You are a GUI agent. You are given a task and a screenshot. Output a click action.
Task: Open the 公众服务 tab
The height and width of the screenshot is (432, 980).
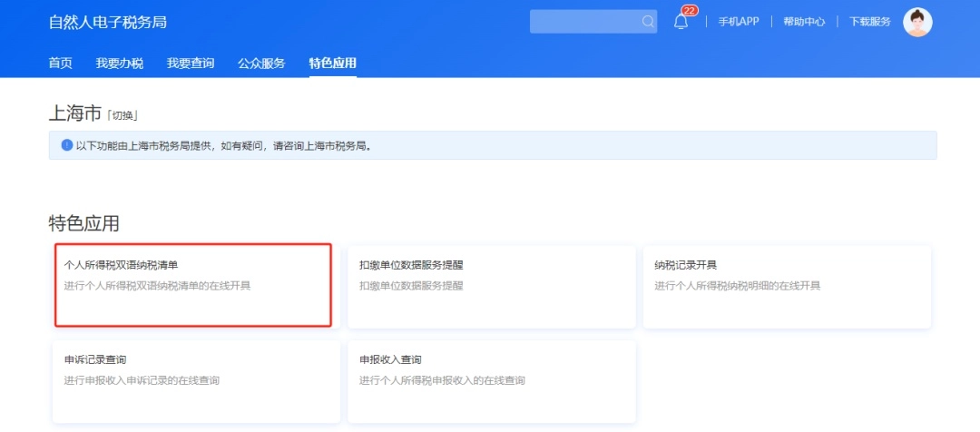coord(261,64)
